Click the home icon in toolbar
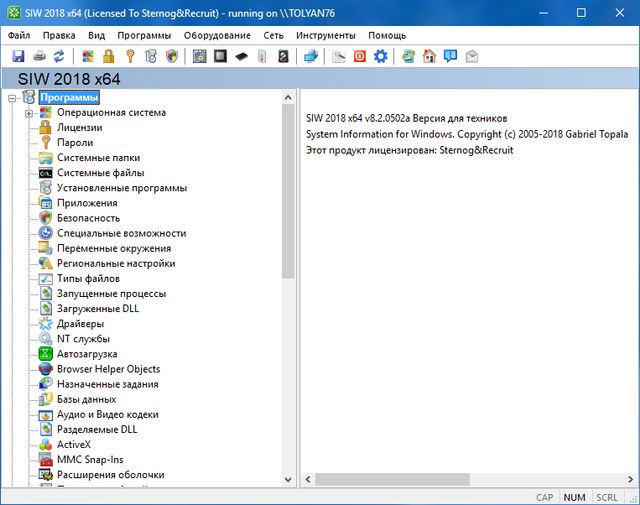640x505 pixels. point(429,56)
